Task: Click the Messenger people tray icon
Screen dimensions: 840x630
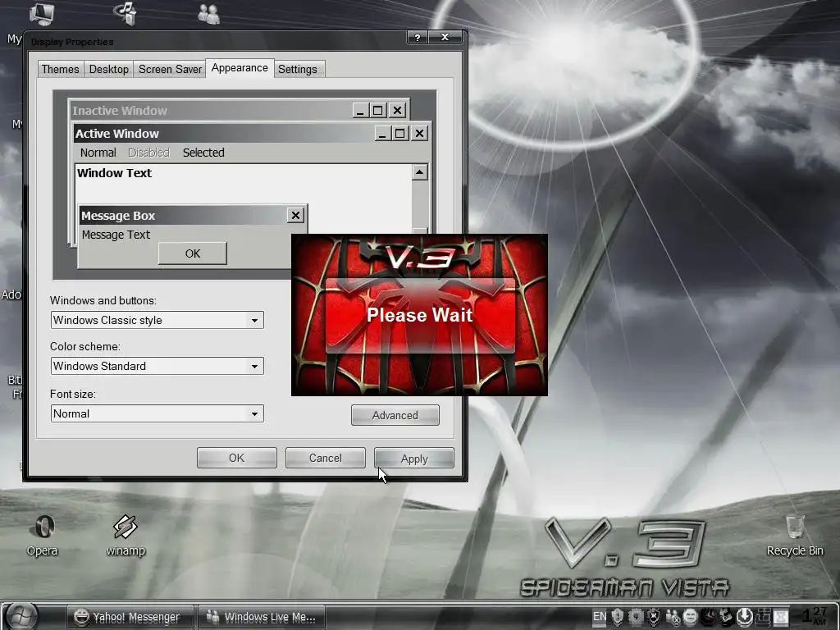Action: (x=673, y=617)
